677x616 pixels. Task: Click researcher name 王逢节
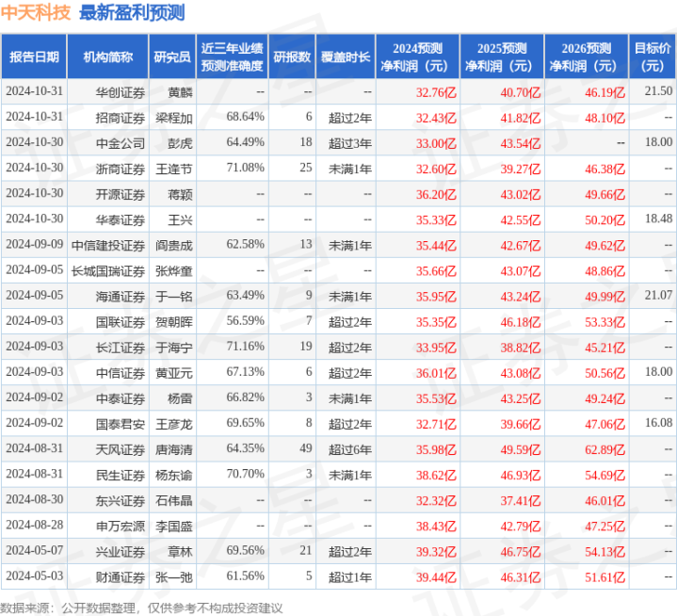click(174, 169)
